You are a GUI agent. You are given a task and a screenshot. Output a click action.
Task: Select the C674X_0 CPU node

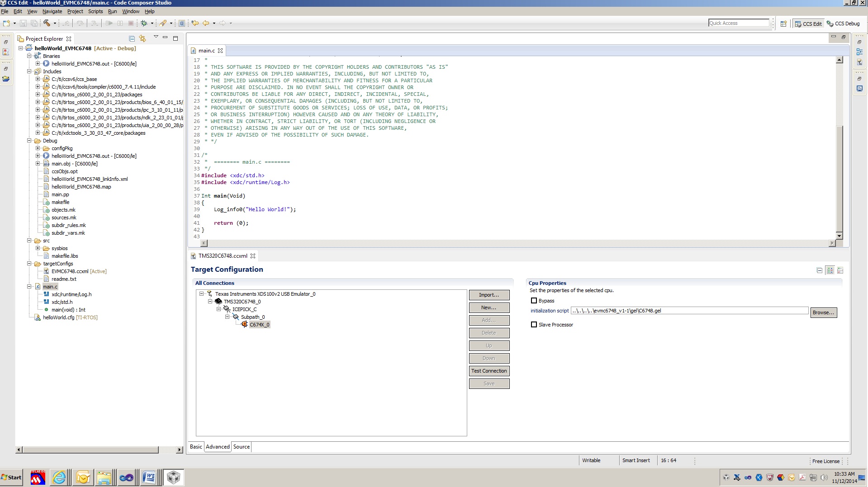pos(259,325)
